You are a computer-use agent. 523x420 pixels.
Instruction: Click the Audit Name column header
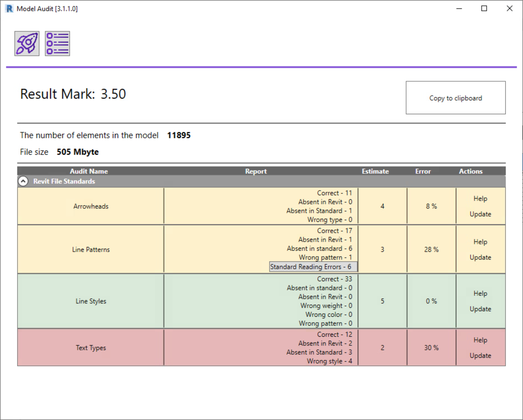89,171
